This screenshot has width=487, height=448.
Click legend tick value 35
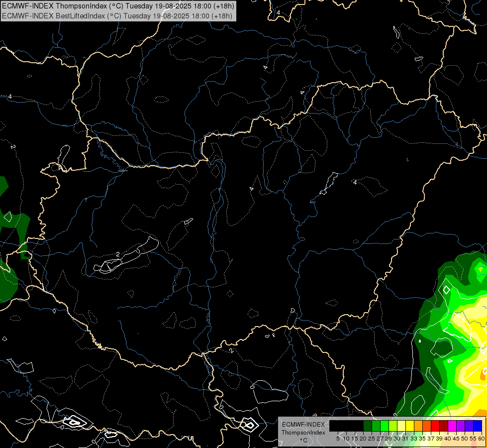(x=423, y=439)
